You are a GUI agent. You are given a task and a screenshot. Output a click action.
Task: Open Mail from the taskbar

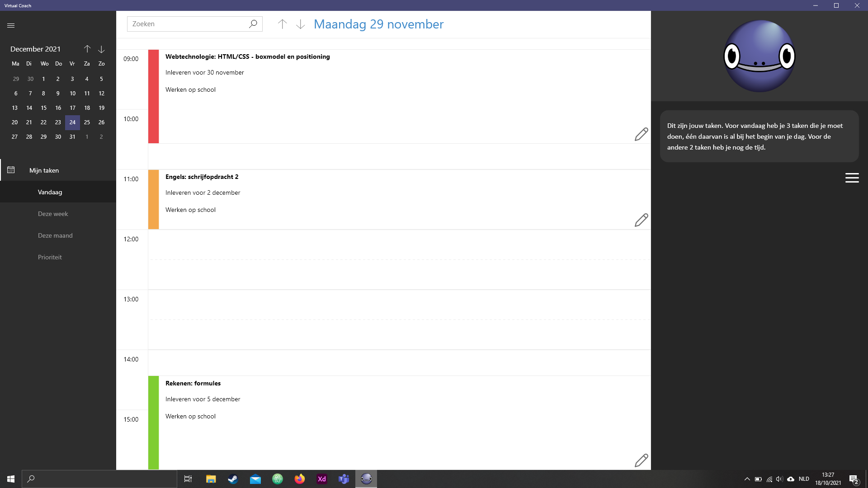pos(255,479)
